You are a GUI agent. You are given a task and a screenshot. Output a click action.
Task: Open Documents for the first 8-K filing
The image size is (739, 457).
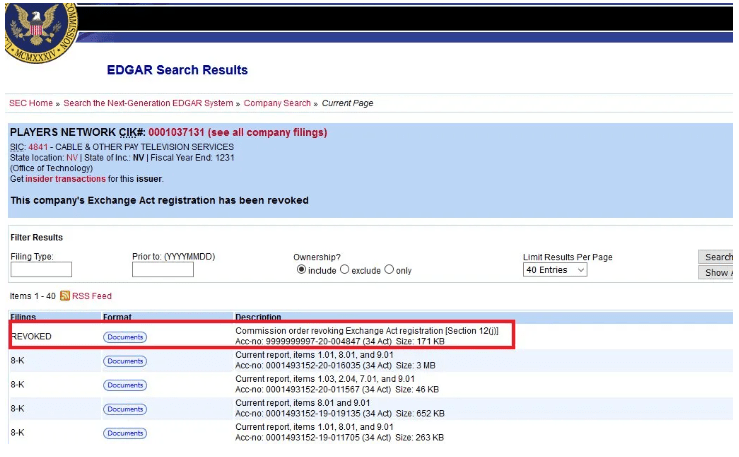tap(124, 361)
